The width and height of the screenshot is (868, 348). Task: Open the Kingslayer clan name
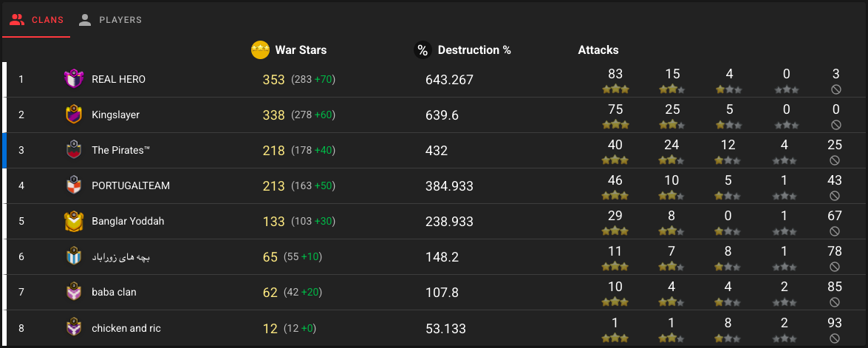[115, 115]
